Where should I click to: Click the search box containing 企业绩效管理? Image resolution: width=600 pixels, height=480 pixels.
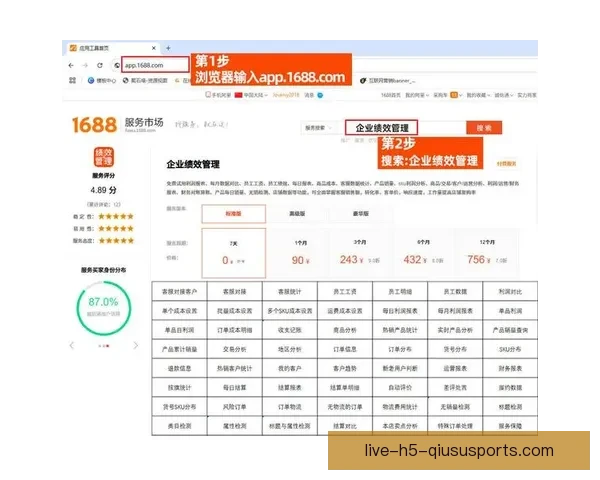[x=381, y=127]
